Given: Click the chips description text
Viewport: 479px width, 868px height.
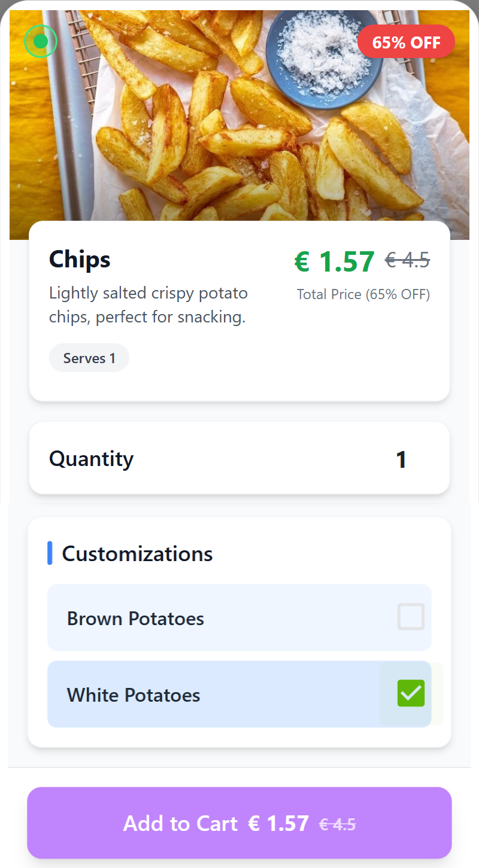Looking at the screenshot, I should [x=148, y=305].
